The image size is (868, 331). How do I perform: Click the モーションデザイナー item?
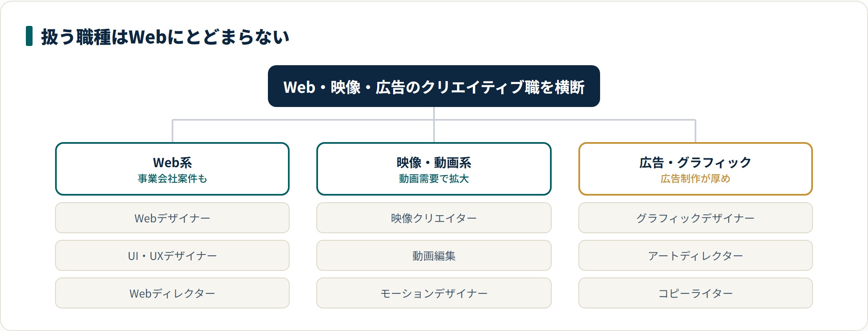(x=434, y=293)
